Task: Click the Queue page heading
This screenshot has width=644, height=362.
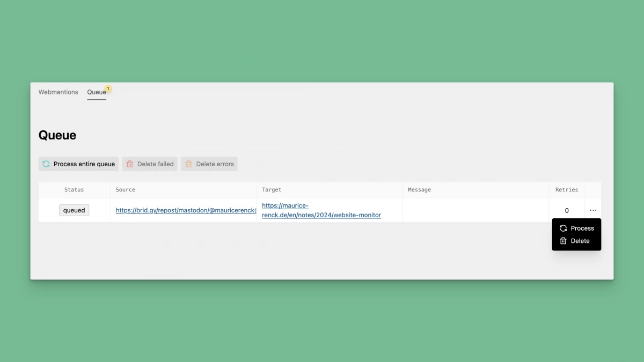Action: (57, 135)
